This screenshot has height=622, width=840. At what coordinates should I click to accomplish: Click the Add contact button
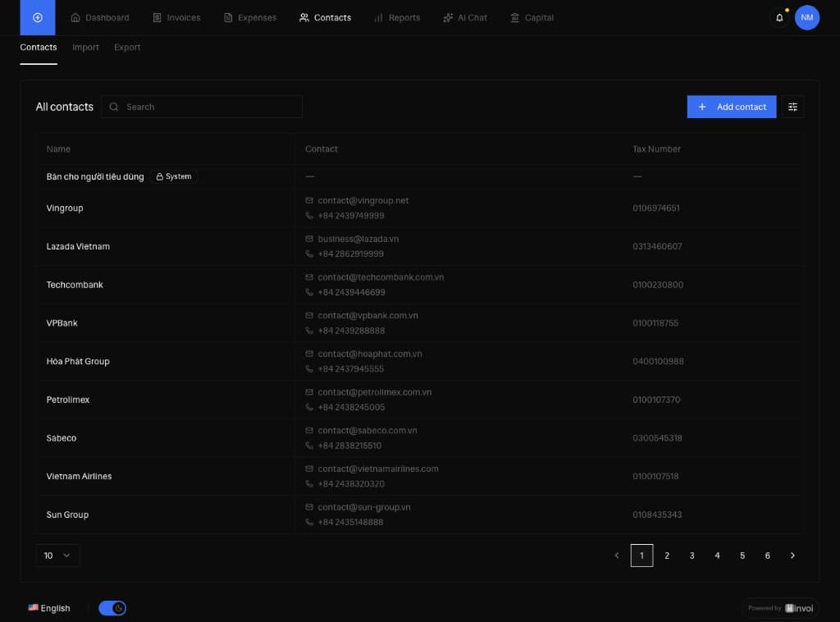click(x=732, y=107)
